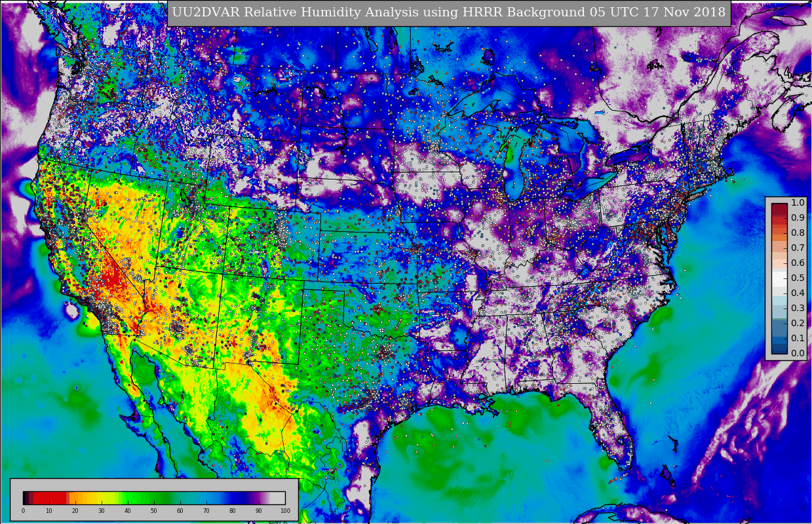This screenshot has width=812, height=524.
Task: Pick the dark blue bottom swatch of right colorbar
Action: pyautogui.click(x=779, y=349)
